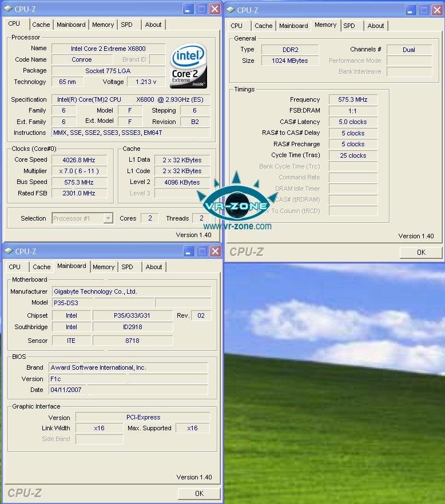Image resolution: width=445 pixels, height=504 pixels.
Task: Click the Multiplier value 'x 7.0 ( 6 - 11 )'
Action: point(79,171)
